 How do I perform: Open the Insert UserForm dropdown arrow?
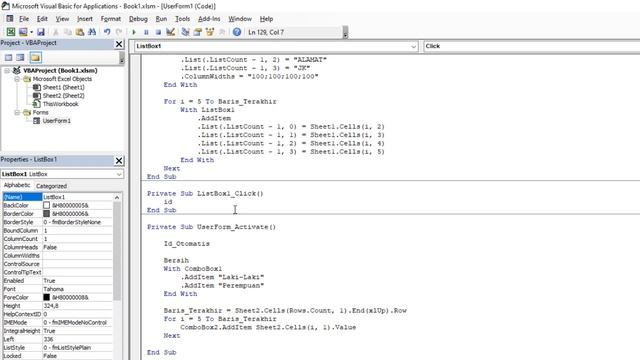(31, 32)
